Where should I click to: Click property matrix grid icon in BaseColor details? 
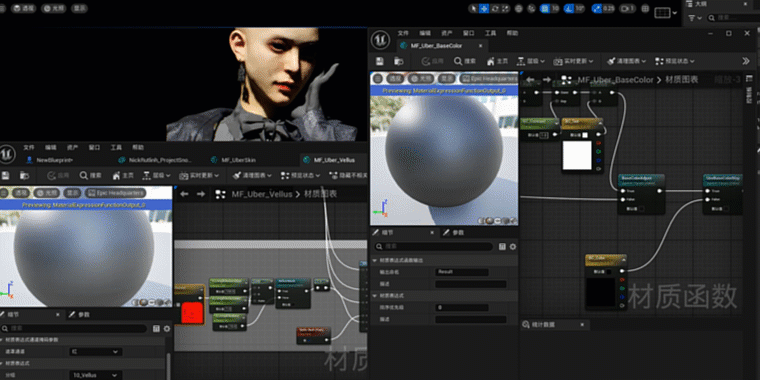pos(502,247)
